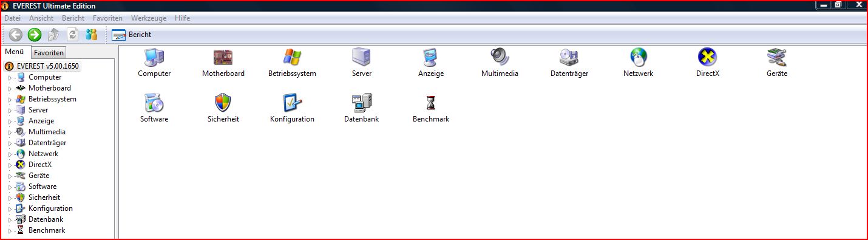Select Anzeige in the sidebar tree

click(x=41, y=121)
